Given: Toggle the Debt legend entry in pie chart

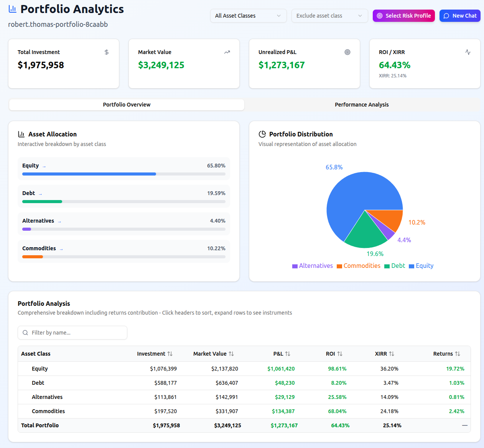Looking at the screenshot, I should [395, 266].
